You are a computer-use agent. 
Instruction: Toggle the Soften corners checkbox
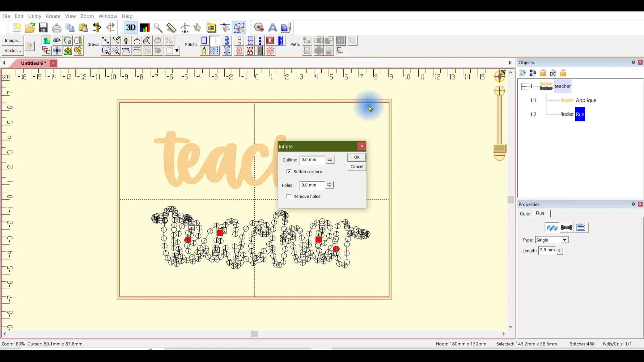coord(289,171)
